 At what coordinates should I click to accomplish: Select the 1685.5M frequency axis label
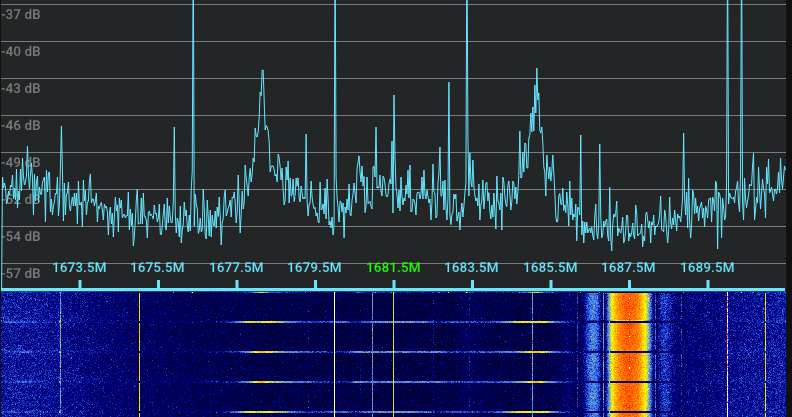(x=550, y=268)
